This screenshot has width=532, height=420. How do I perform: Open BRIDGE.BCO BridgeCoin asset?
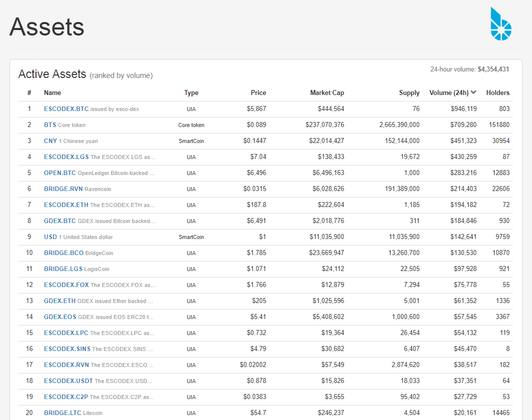coord(63,252)
